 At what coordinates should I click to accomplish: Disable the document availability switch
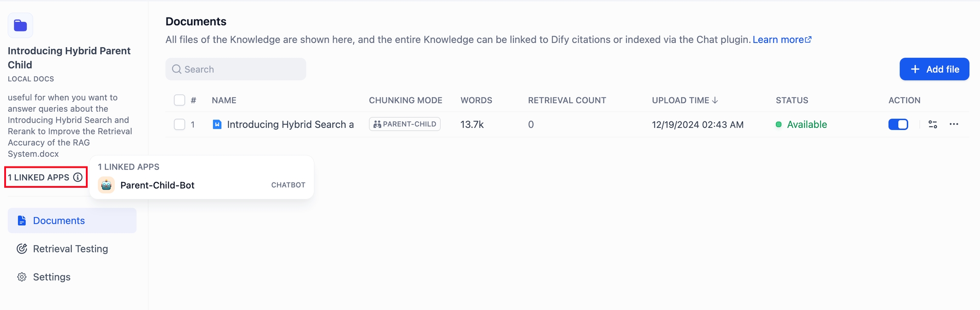click(898, 124)
